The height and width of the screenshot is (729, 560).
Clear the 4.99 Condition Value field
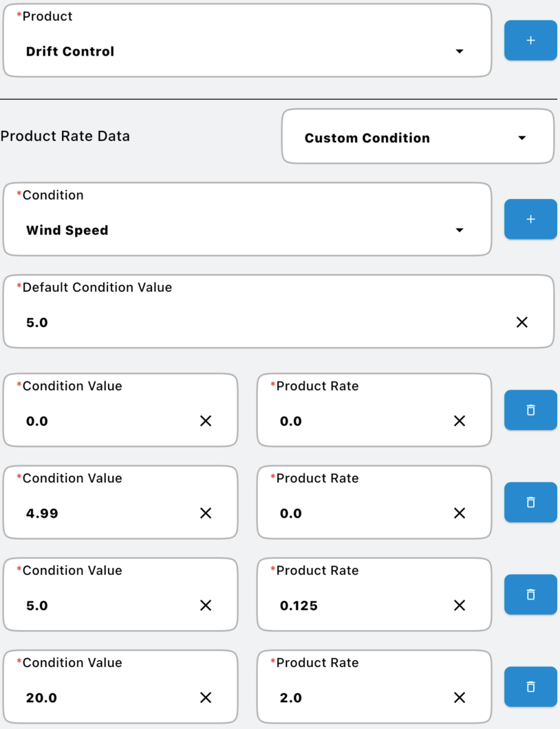point(205,514)
